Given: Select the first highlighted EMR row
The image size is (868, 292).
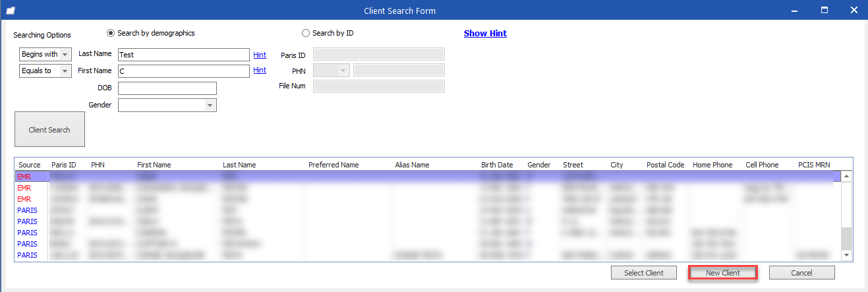Looking at the screenshot, I should [428, 177].
